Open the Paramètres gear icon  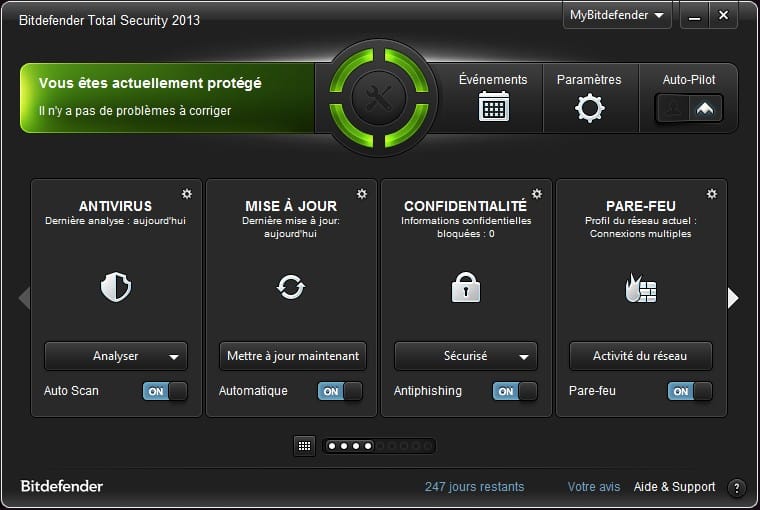[x=589, y=108]
